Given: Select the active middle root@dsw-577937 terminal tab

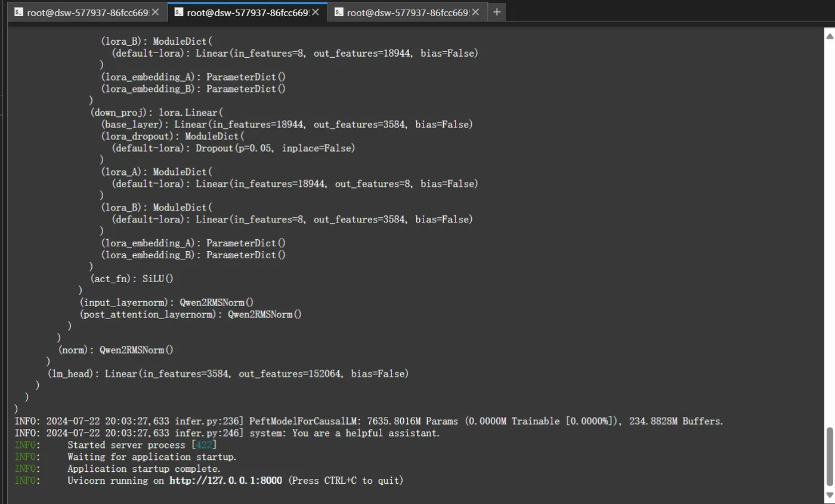Looking at the screenshot, I should pyautogui.click(x=247, y=12).
